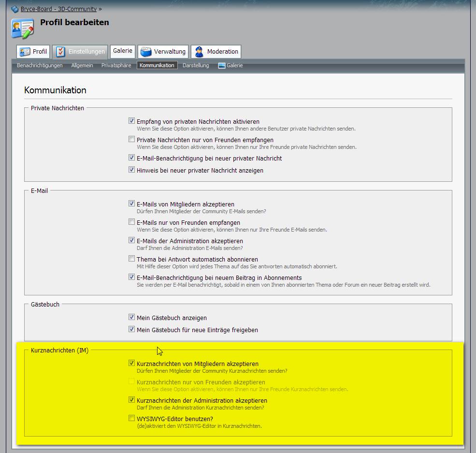Select the Kommunikation submenu item
This screenshot has width=476, height=453.
click(x=157, y=65)
